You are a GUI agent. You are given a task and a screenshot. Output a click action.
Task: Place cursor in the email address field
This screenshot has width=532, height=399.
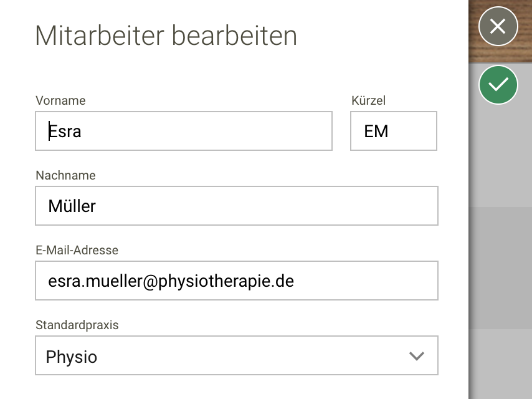237,281
